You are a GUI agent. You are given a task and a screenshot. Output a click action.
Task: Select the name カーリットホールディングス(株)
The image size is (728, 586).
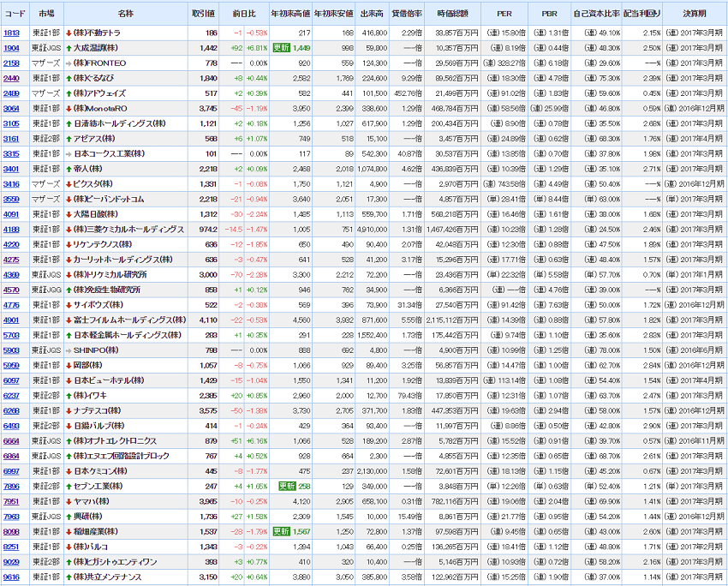click(123, 260)
